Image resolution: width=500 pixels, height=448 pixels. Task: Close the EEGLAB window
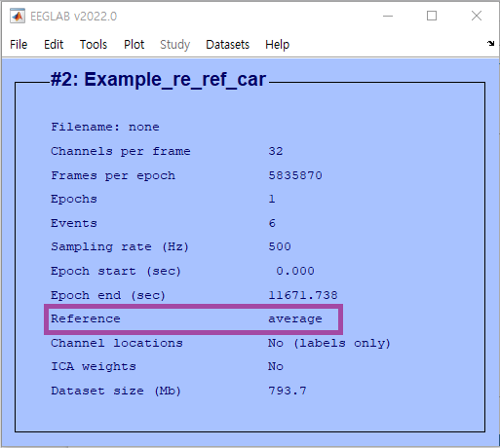477,16
